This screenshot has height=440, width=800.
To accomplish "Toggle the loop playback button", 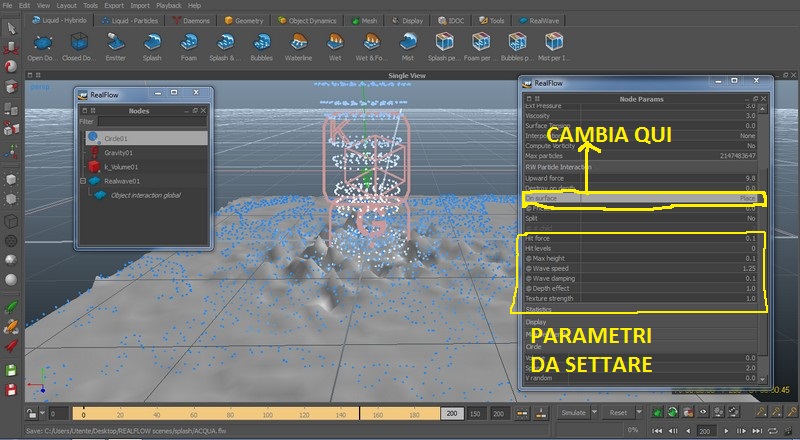I will click(x=773, y=431).
